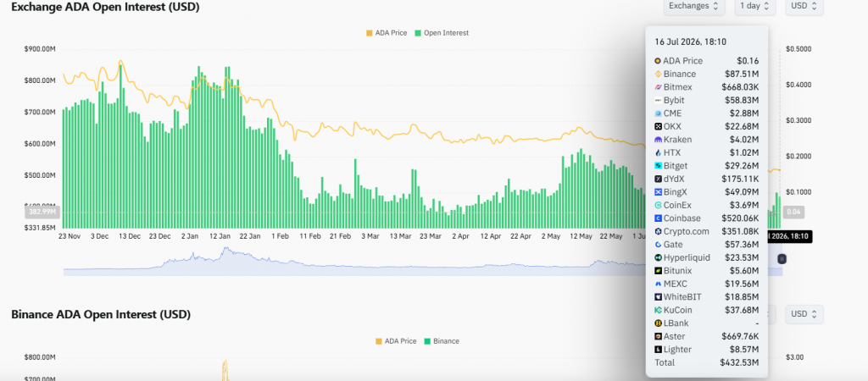
Task: Toggle ADA Price legend in Binance chart
Action: click(396, 341)
